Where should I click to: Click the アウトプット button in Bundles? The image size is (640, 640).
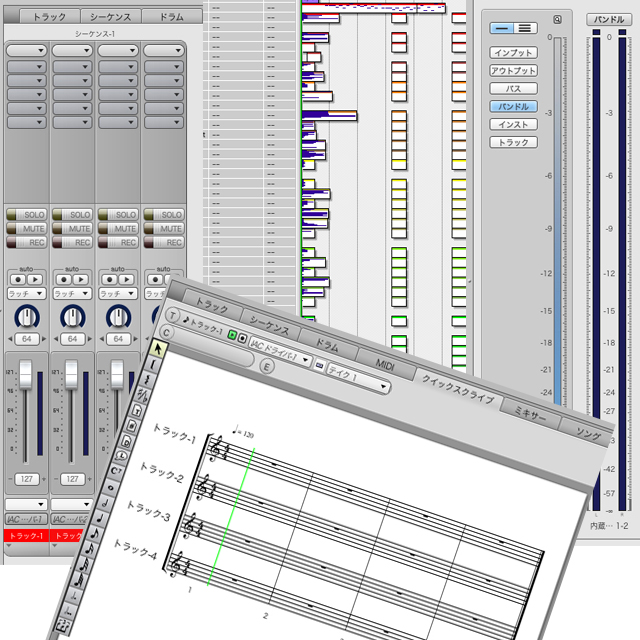(513, 71)
